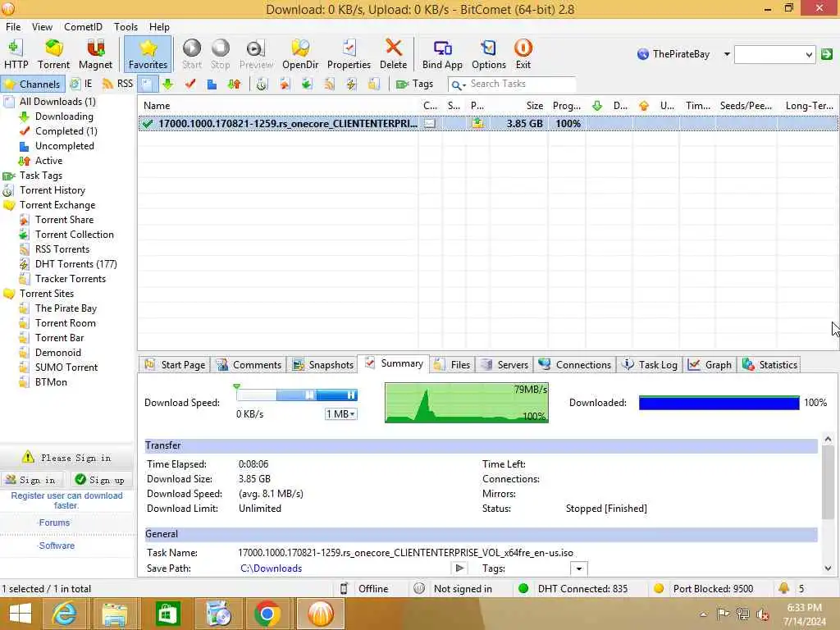Expand the ThePirateBay search engine dropdown
The width and height of the screenshot is (840, 630).
pyautogui.click(x=727, y=54)
